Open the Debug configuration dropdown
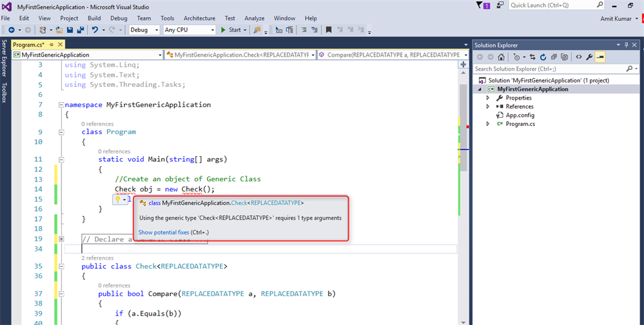This screenshot has width=644, height=325. 145,30
